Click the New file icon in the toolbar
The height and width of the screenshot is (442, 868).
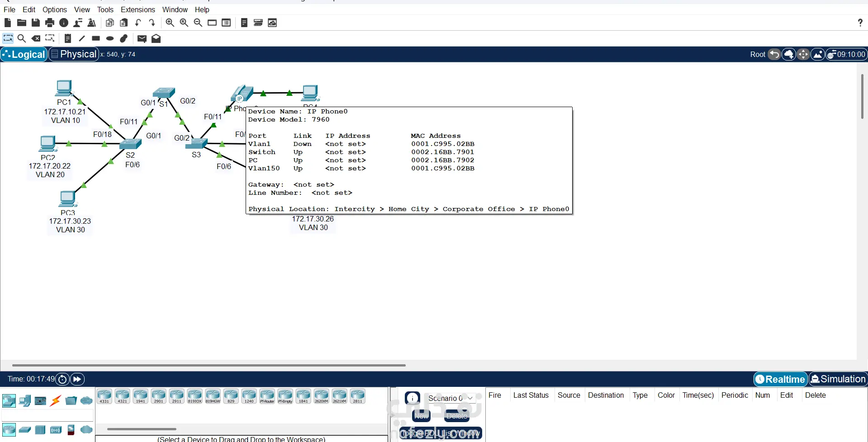(x=8, y=23)
